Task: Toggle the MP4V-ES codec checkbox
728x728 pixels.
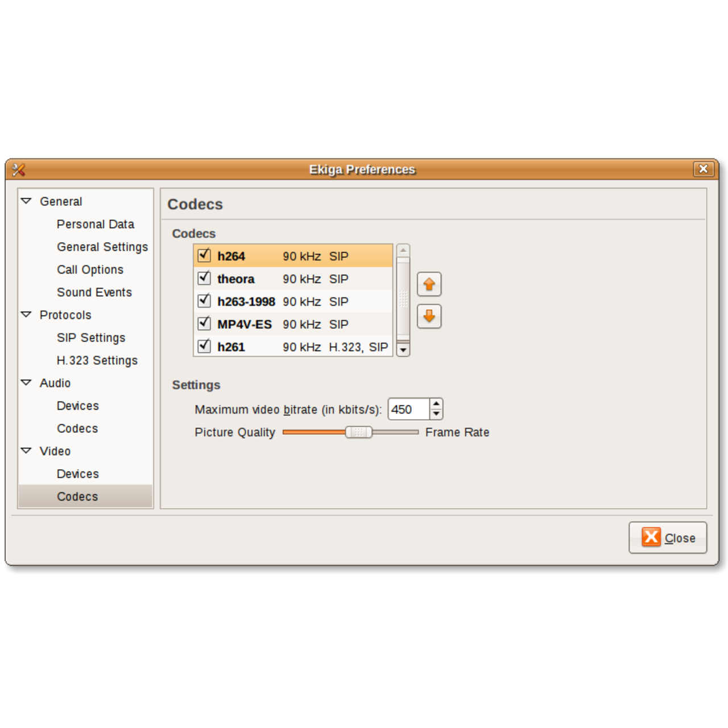Action: tap(204, 324)
